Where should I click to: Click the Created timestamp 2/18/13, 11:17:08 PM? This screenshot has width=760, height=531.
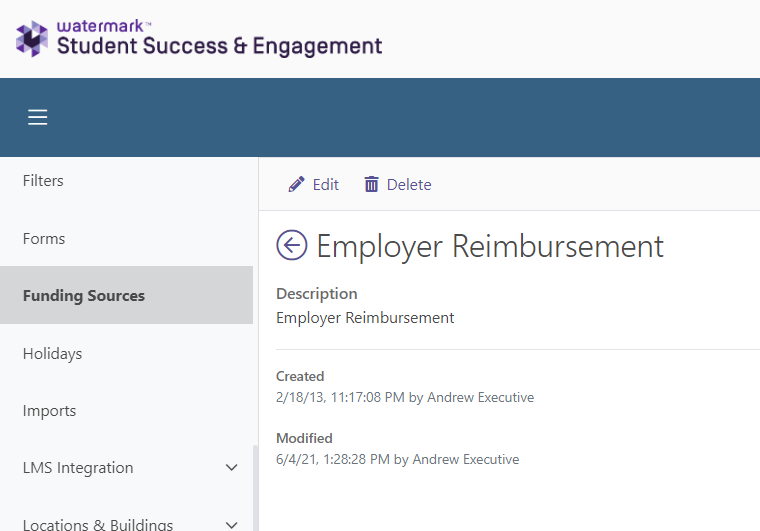click(x=340, y=397)
